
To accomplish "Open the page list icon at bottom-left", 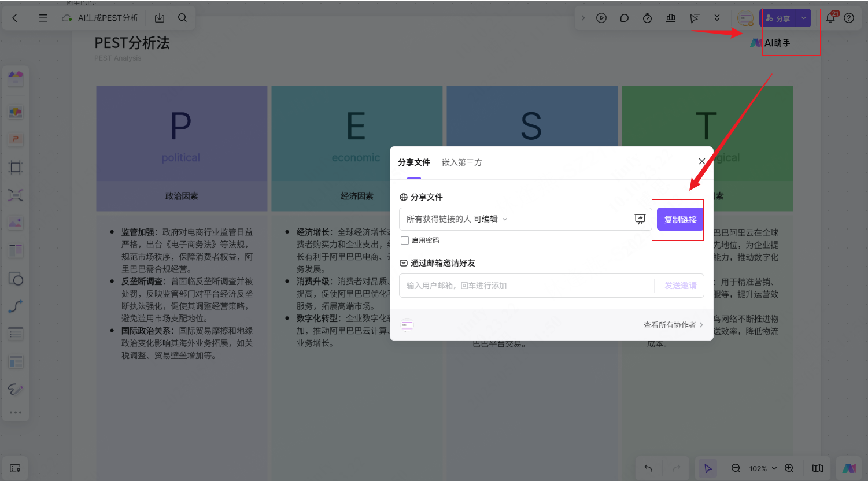I will click(x=16, y=468).
